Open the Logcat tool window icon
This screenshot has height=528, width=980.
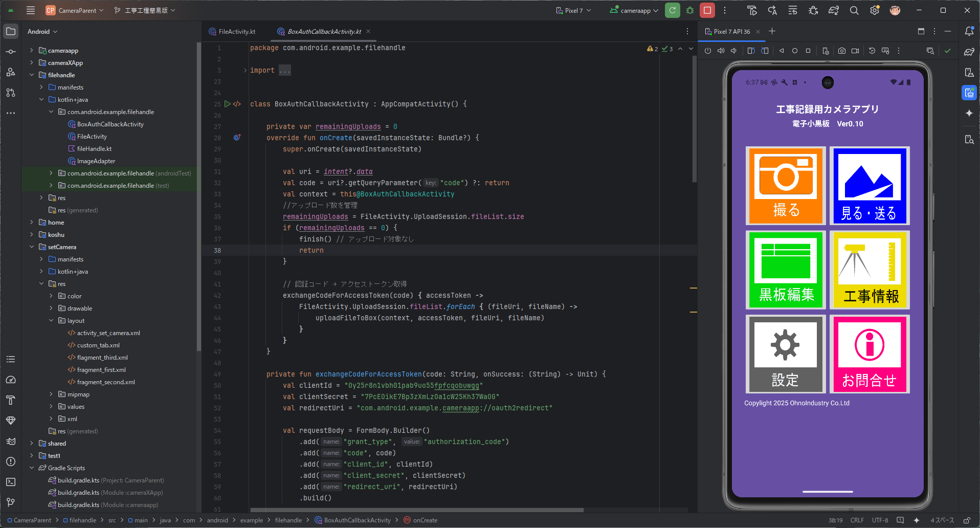(11, 441)
